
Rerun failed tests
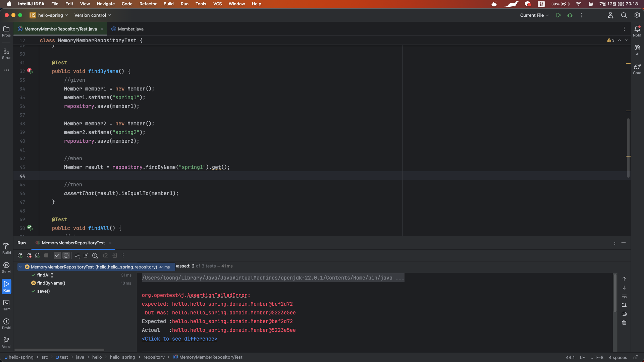[x=29, y=255]
